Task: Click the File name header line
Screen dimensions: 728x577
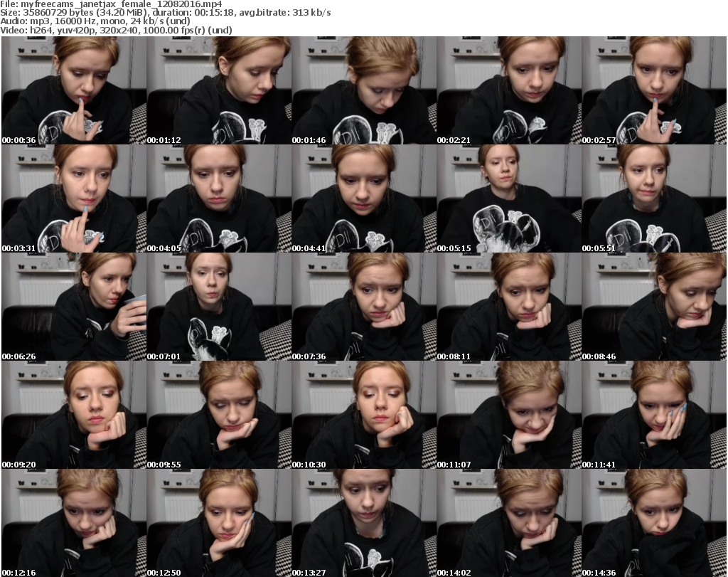Action: click(112, 4)
